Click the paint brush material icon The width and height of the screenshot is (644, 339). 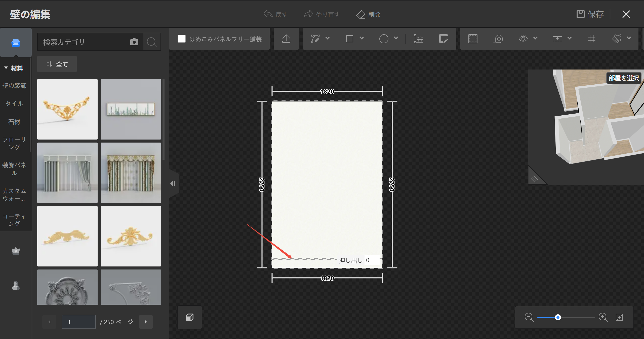tap(617, 39)
